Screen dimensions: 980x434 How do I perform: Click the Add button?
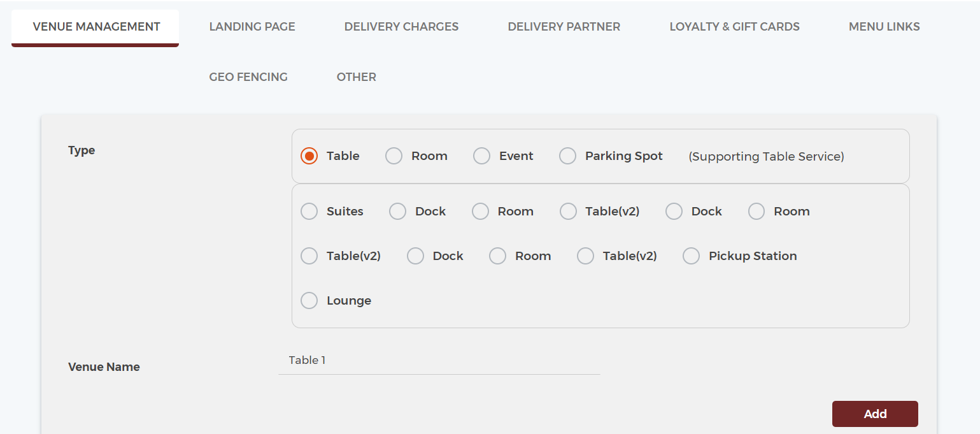click(875, 414)
